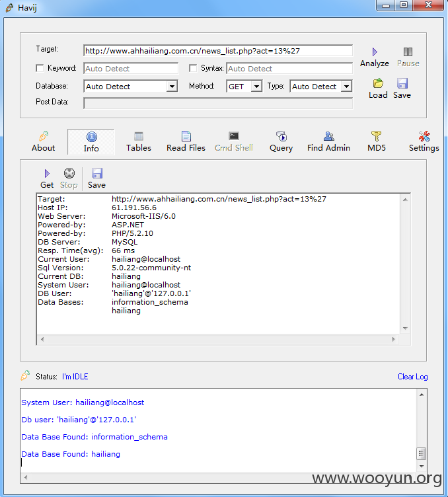Click the Post Data input field
The width and height of the screenshot is (448, 497).
point(218,103)
